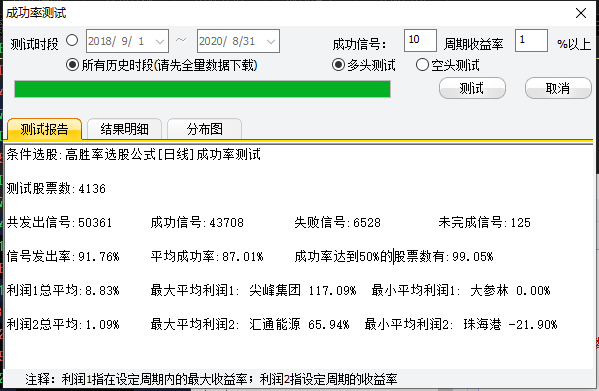Click 利润1总平均:8.83% text
Viewport: 599px width, 391px height.
[63, 290]
